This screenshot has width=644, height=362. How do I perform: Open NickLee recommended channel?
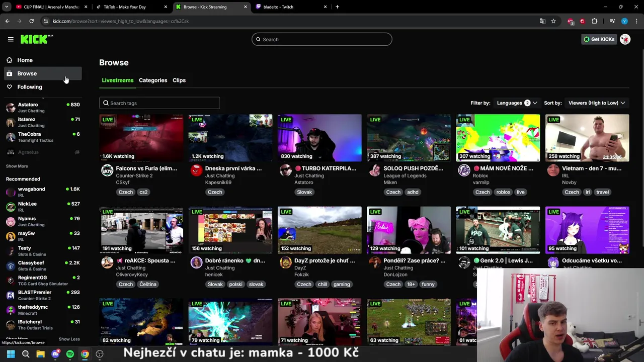point(43,206)
